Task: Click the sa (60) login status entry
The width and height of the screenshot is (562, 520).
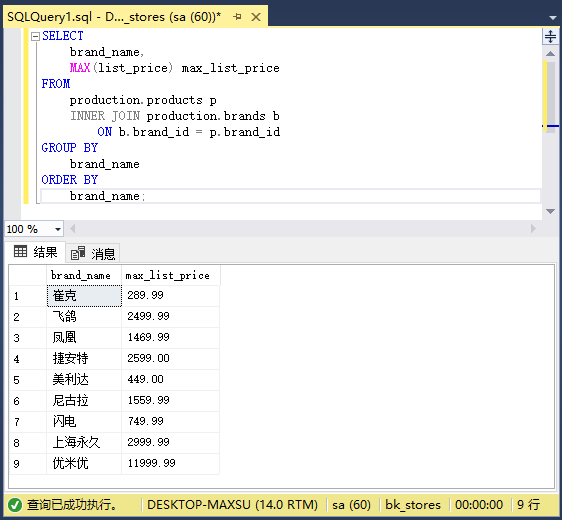Action: [x=352, y=505]
